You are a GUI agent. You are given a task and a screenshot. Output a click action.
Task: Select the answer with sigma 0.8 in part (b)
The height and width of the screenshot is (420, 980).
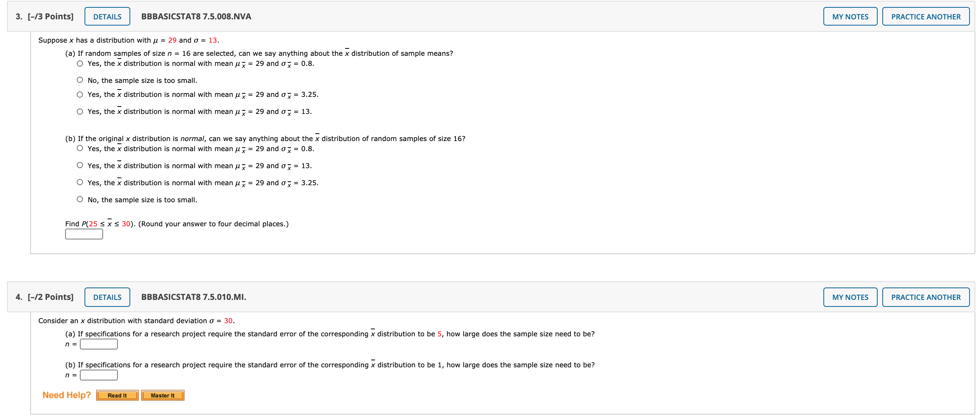pyautogui.click(x=79, y=148)
